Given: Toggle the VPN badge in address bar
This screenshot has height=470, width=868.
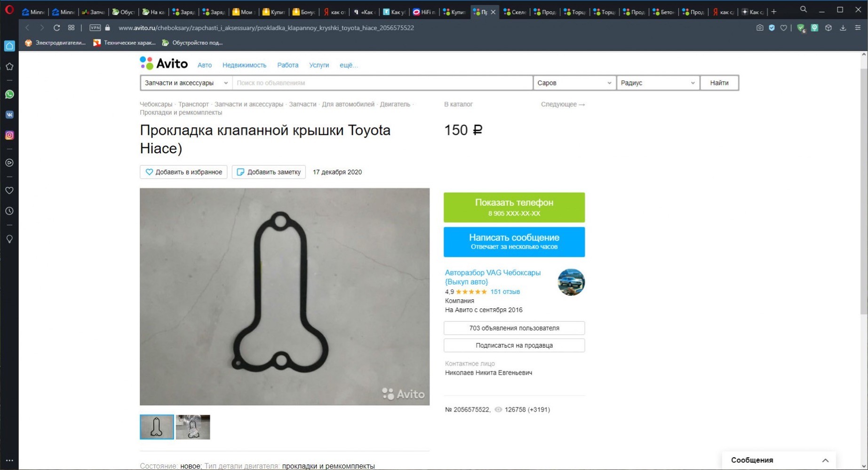Looking at the screenshot, I should click(x=95, y=28).
